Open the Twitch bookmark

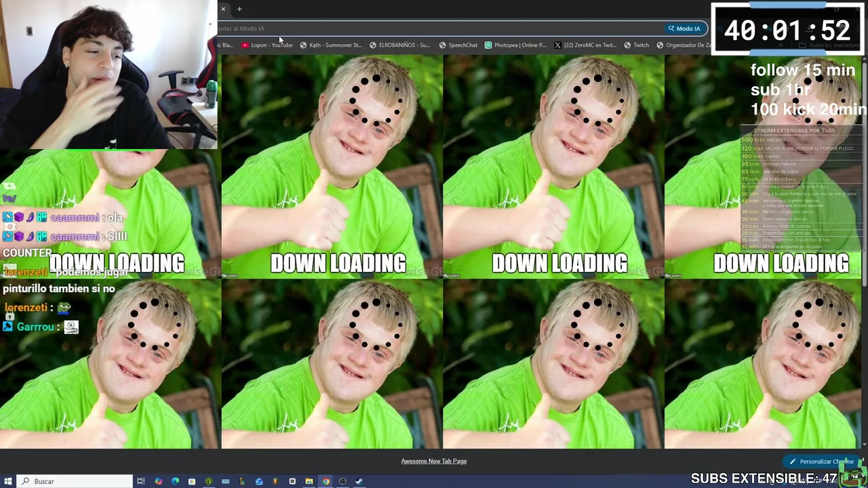pyautogui.click(x=636, y=45)
